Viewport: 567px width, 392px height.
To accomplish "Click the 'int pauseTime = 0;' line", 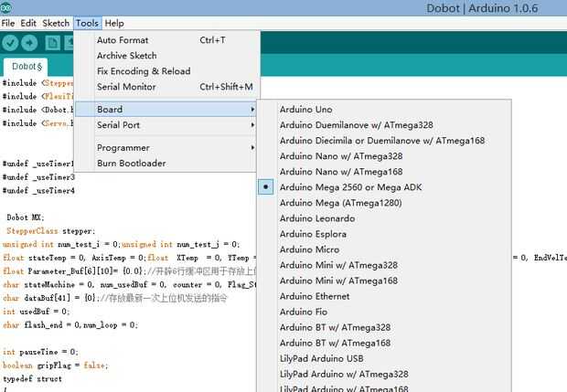I will coord(40,352).
